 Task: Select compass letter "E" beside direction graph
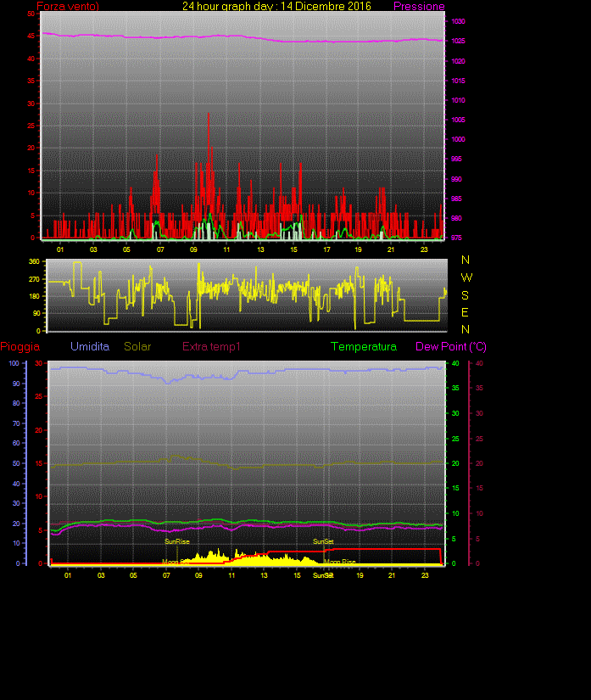(465, 312)
